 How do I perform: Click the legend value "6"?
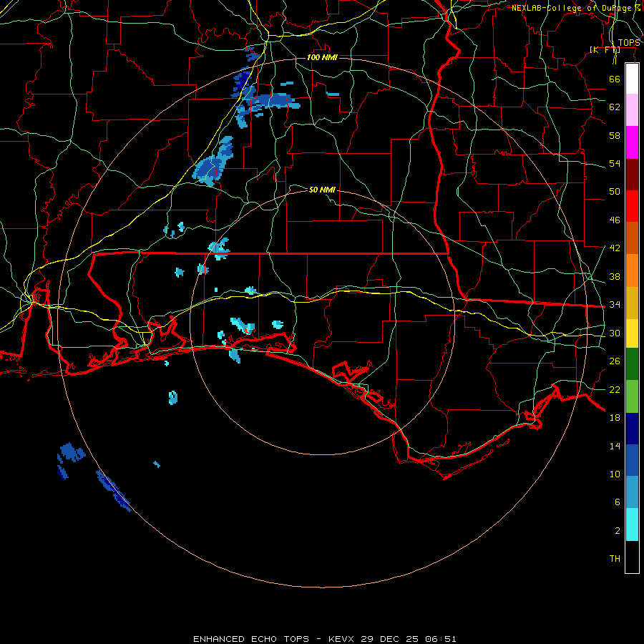point(617,502)
